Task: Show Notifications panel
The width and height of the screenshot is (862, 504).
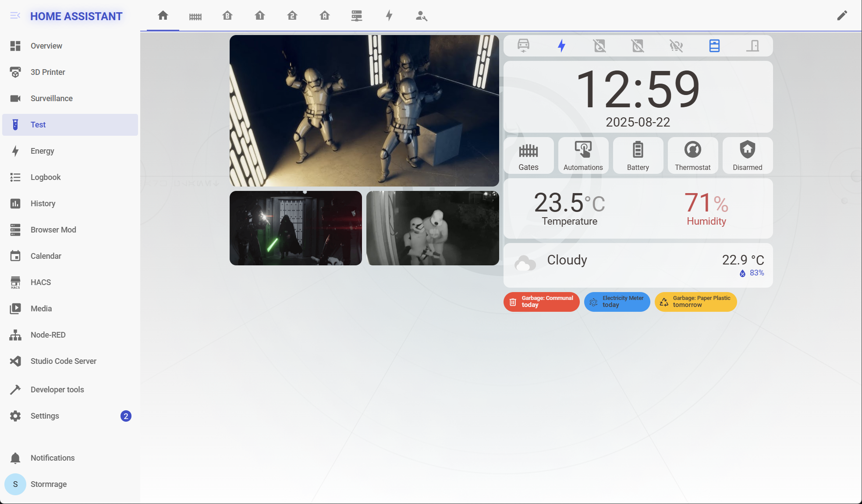Action: 70,458
